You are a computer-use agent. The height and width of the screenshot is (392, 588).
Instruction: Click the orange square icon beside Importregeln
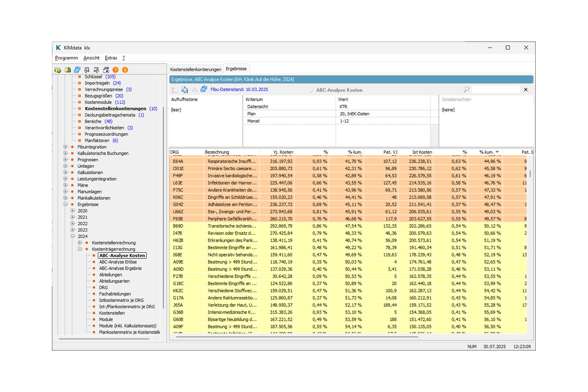(x=79, y=83)
